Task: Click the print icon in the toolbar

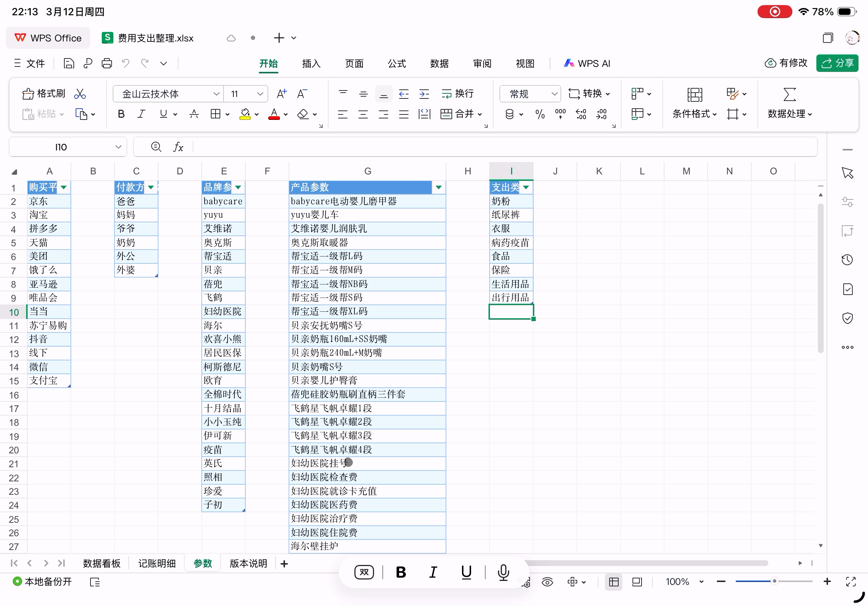Action: [107, 63]
